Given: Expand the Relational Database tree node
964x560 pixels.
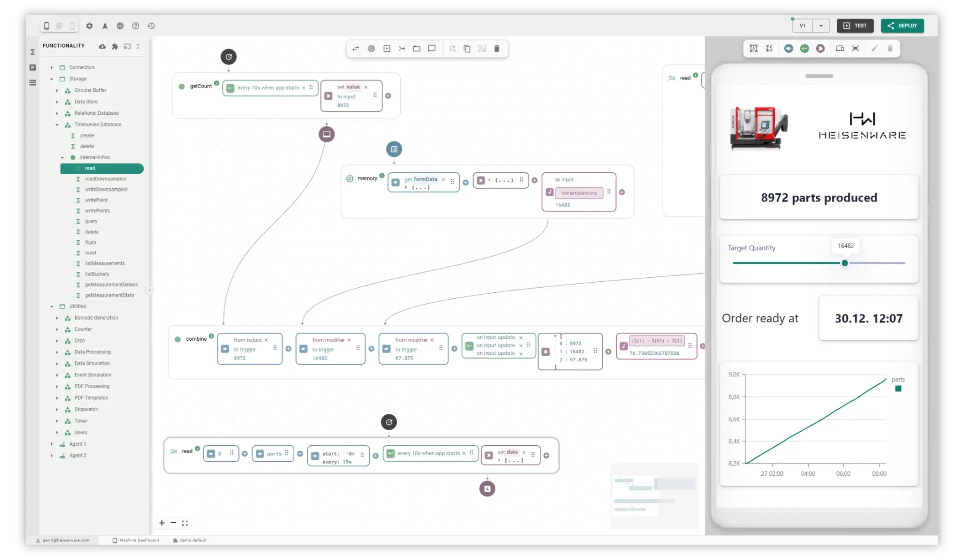Looking at the screenshot, I should pyautogui.click(x=57, y=113).
